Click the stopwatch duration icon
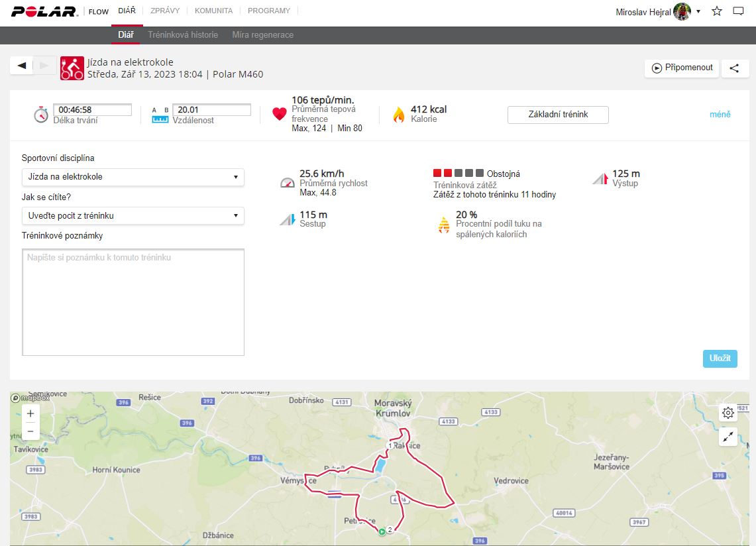Screen dimensions: 756x546 click(x=41, y=115)
